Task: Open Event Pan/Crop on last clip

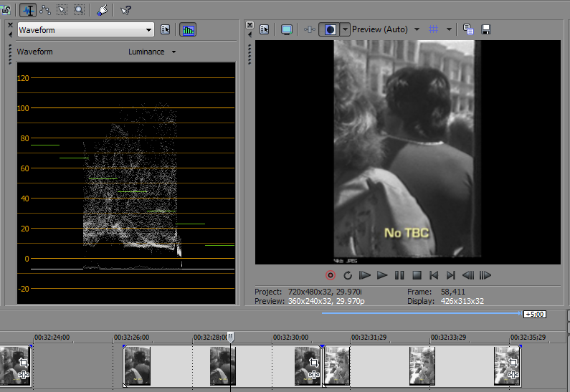Action: (513, 363)
